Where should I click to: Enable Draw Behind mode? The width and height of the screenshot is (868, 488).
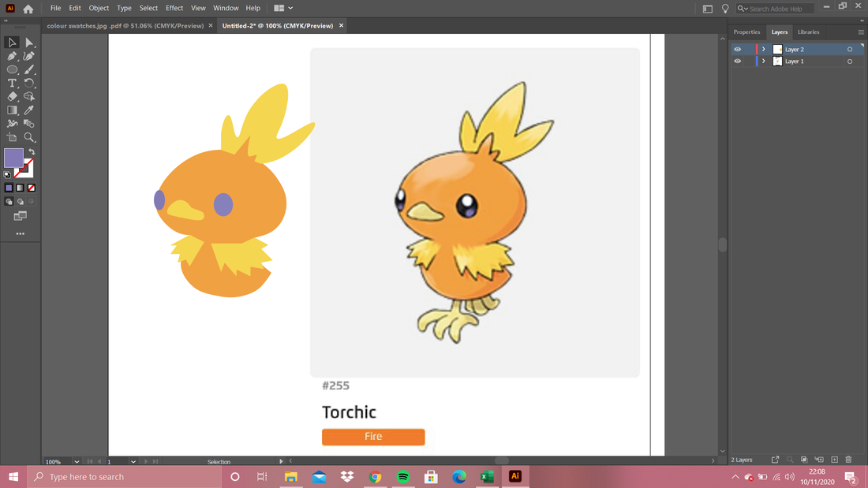tap(20, 202)
